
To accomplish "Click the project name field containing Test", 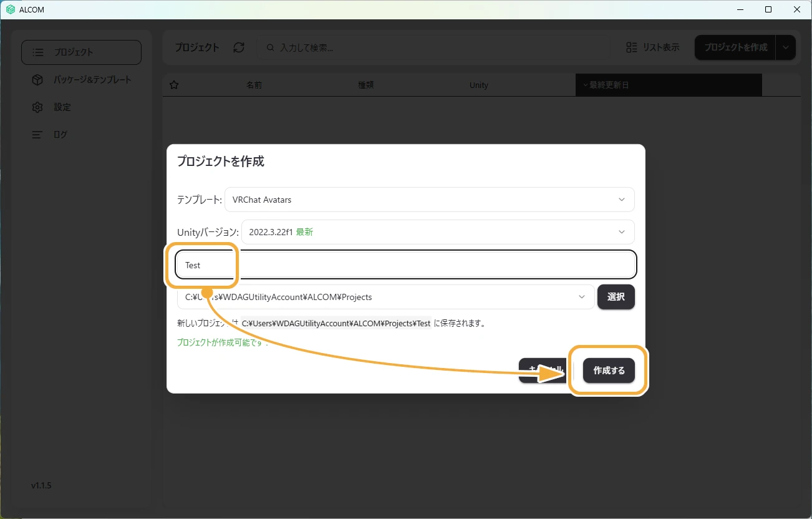I will tap(406, 265).
